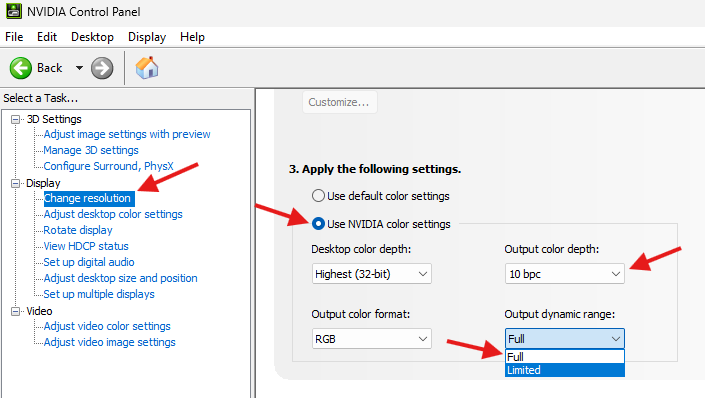Click the NVIDIA Control Panel title icon
This screenshot has width=705, height=398.
[13, 11]
